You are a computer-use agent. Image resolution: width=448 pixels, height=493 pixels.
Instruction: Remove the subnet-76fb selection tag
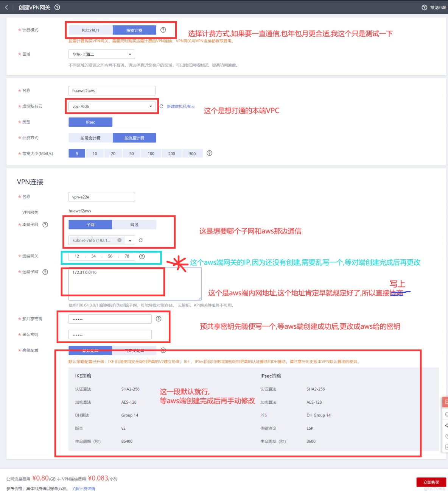120,240
